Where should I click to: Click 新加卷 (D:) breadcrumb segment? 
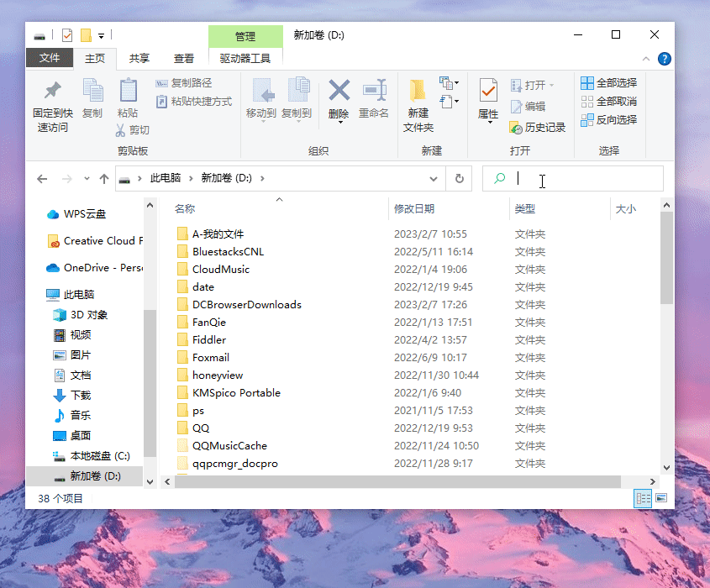(x=226, y=178)
